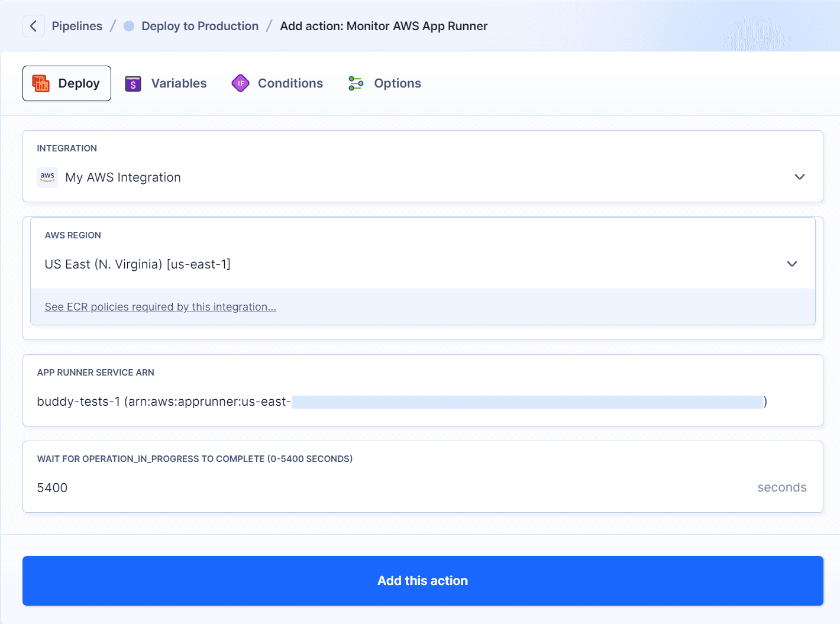Viewport: 840px width, 624px height.
Task: Click the status dot before Deploy to Production
Action: pyautogui.click(x=128, y=25)
